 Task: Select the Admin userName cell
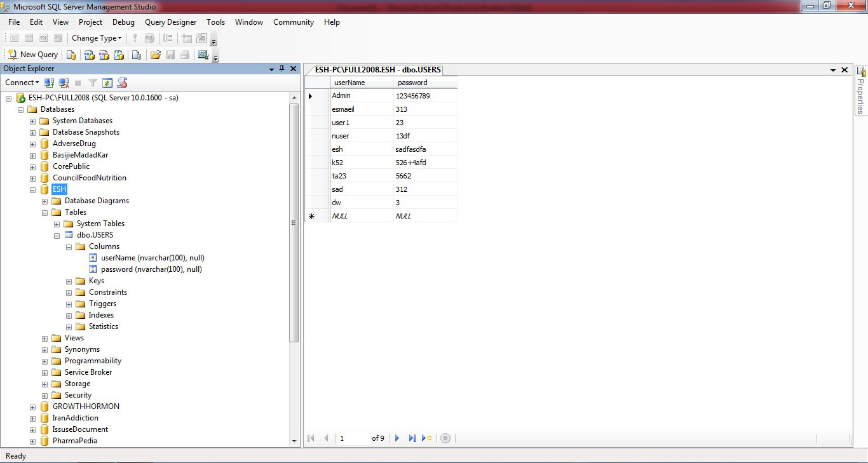click(362, 96)
